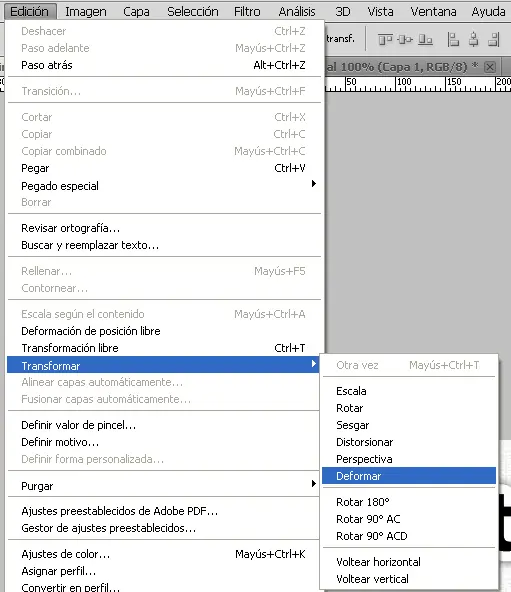Open the Filtro menu
The height and width of the screenshot is (592, 511).
pos(247,12)
